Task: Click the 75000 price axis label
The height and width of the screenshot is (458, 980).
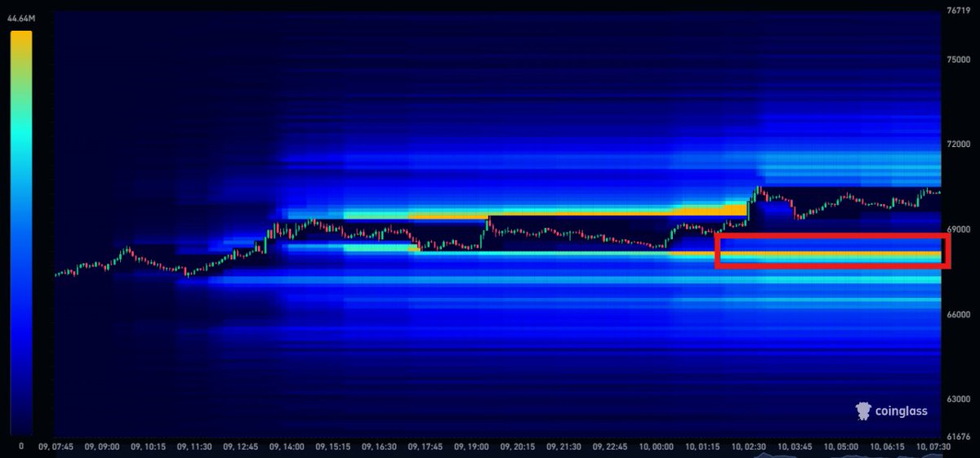Action: [958, 60]
